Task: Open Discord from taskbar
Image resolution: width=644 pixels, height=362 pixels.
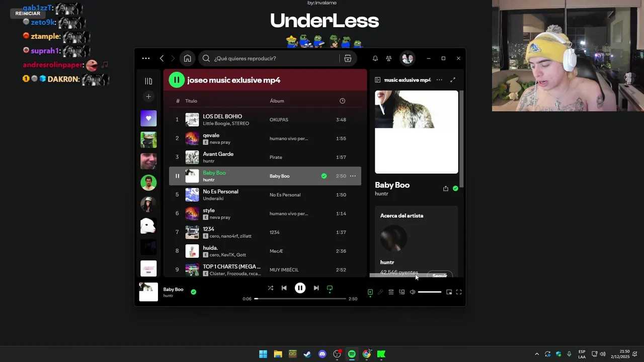Action: (322, 354)
